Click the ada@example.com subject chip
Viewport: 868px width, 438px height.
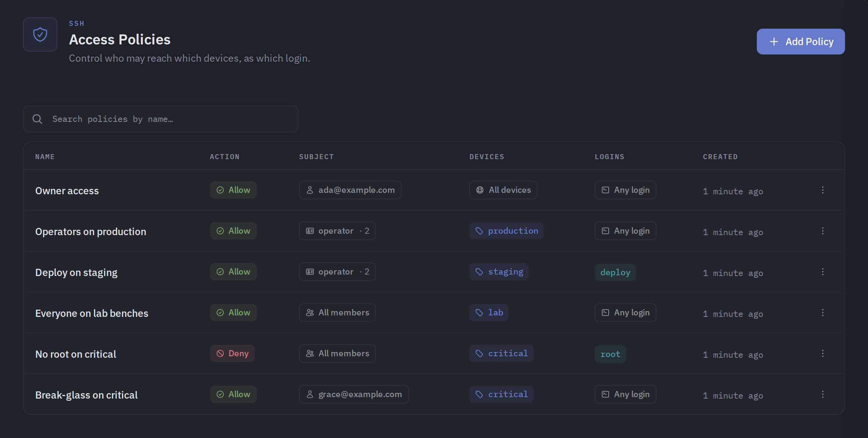(350, 190)
